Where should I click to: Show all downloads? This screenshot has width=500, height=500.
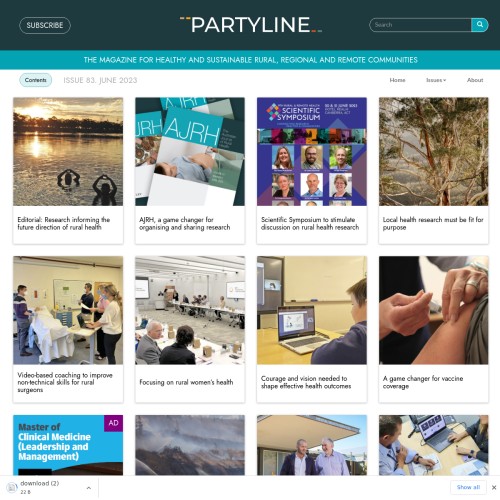[x=468, y=487]
